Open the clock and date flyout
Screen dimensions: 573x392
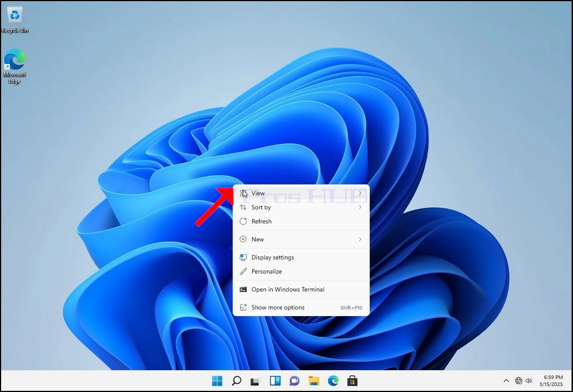click(x=551, y=381)
